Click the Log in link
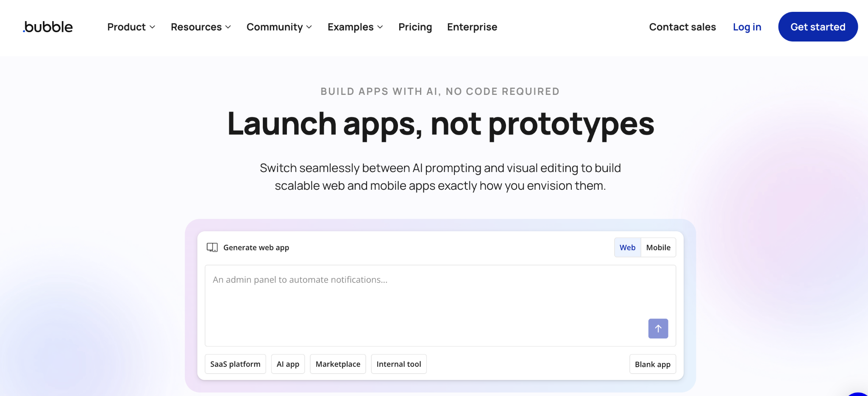This screenshot has height=396, width=868. [x=747, y=27]
